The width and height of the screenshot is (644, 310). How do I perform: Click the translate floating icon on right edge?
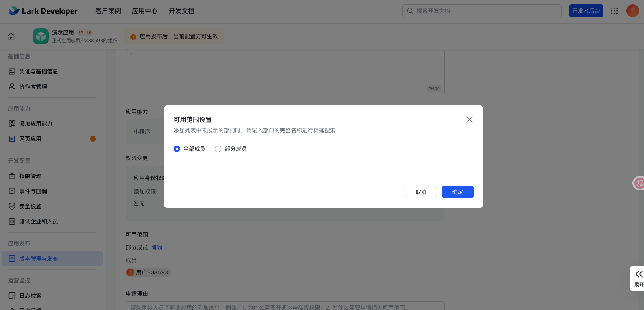coord(639,183)
